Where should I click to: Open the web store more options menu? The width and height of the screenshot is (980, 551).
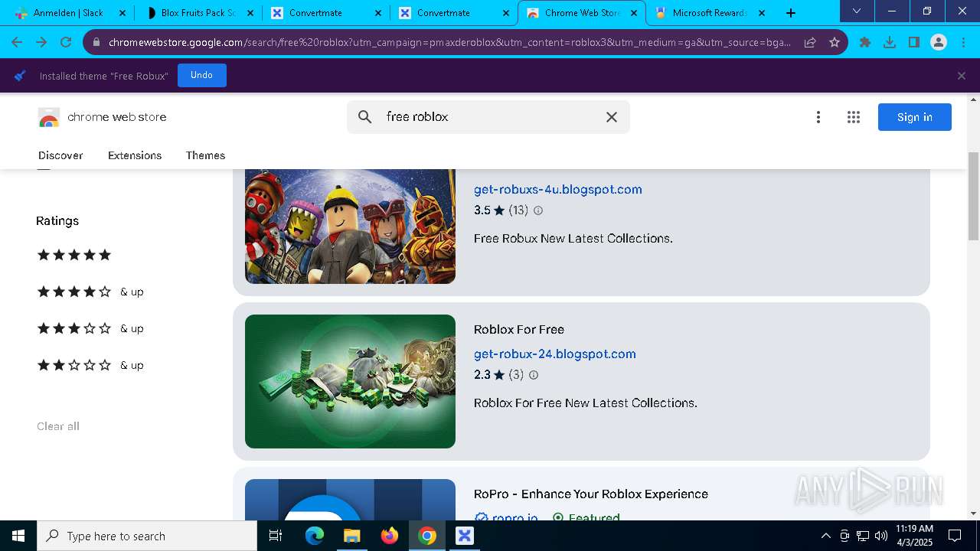pos(818,117)
